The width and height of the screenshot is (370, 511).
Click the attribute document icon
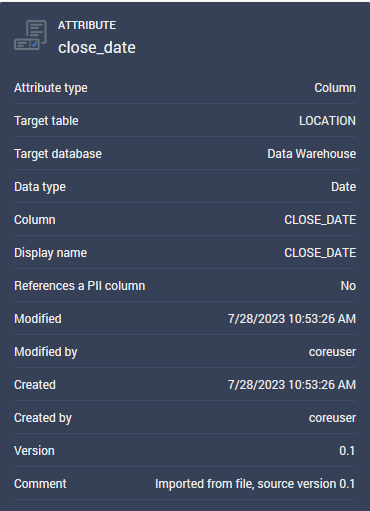(x=30, y=35)
